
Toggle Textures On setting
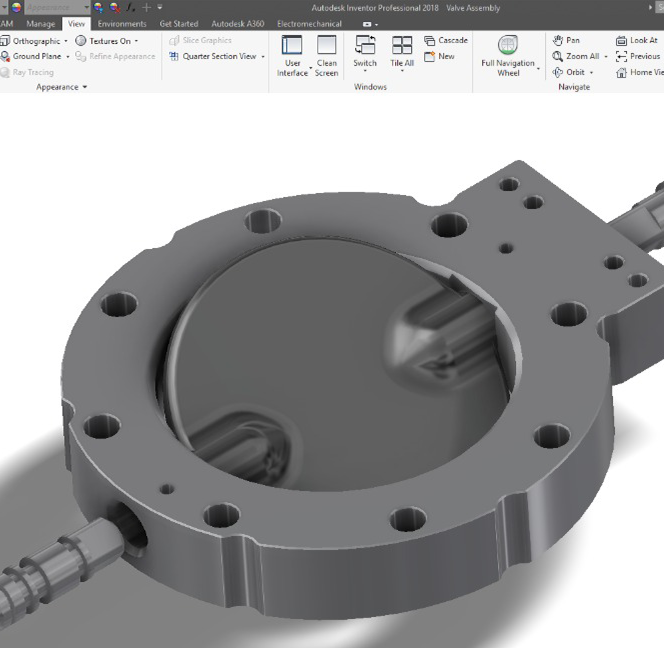tap(104, 41)
